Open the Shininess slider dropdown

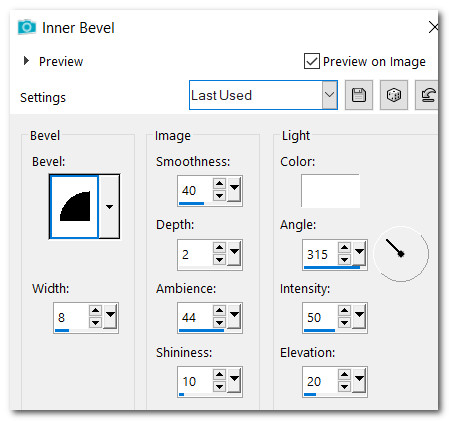point(234,380)
